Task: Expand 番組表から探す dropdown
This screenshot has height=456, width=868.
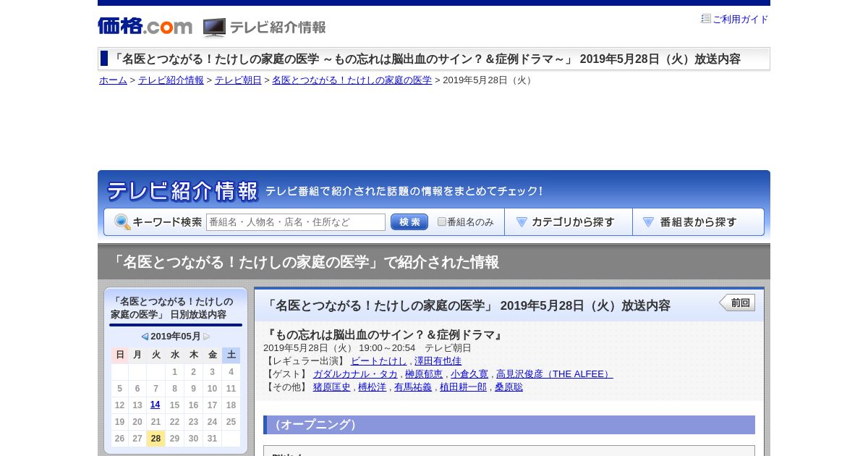Action: (698, 222)
